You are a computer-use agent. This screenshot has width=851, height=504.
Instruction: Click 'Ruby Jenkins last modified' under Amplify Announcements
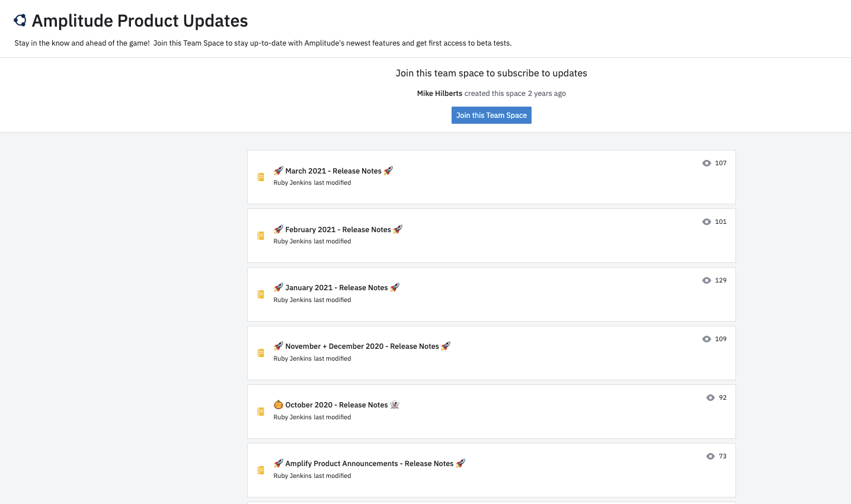click(x=312, y=476)
